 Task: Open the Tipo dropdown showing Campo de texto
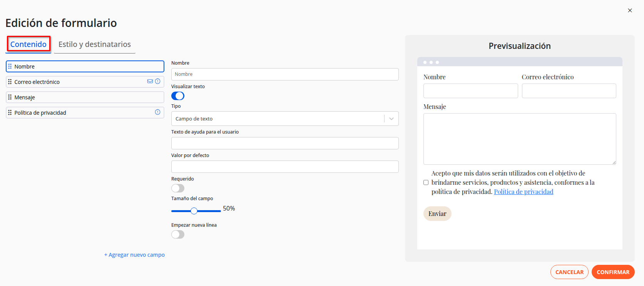277,119
